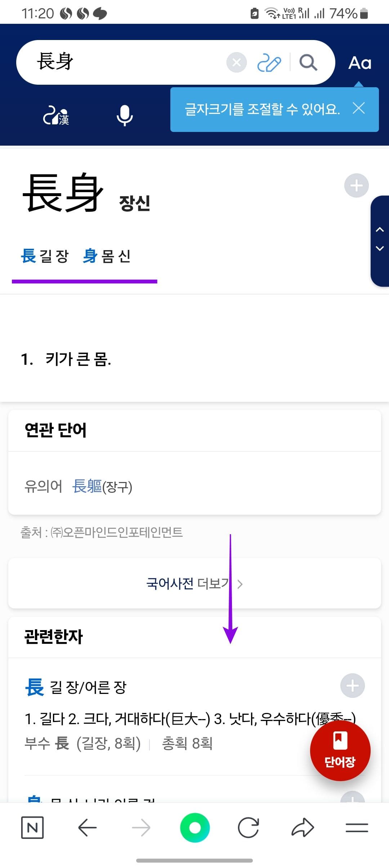389x868 pixels.
Task: Reload the page with refresh icon
Action: pyautogui.click(x=249, y=828)
